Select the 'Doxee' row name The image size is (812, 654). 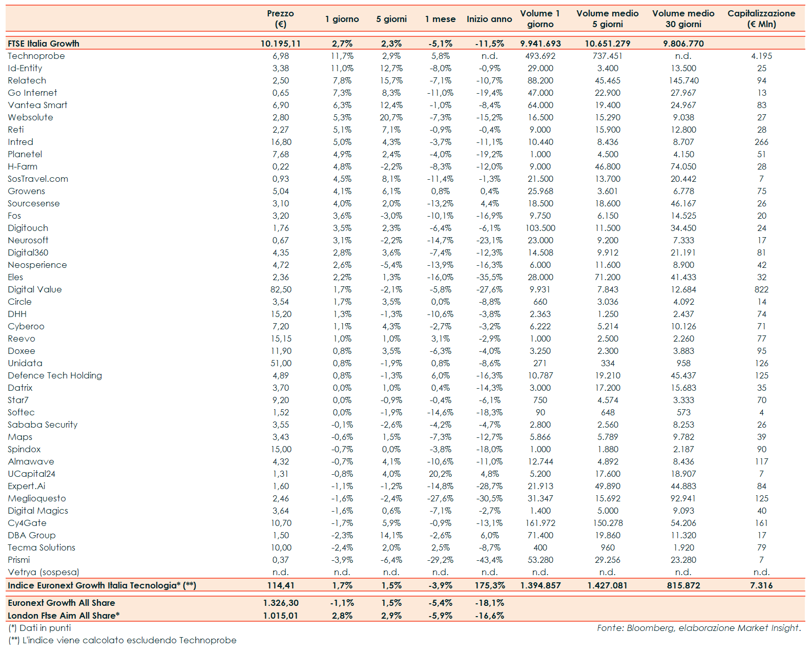coord(22,351)
